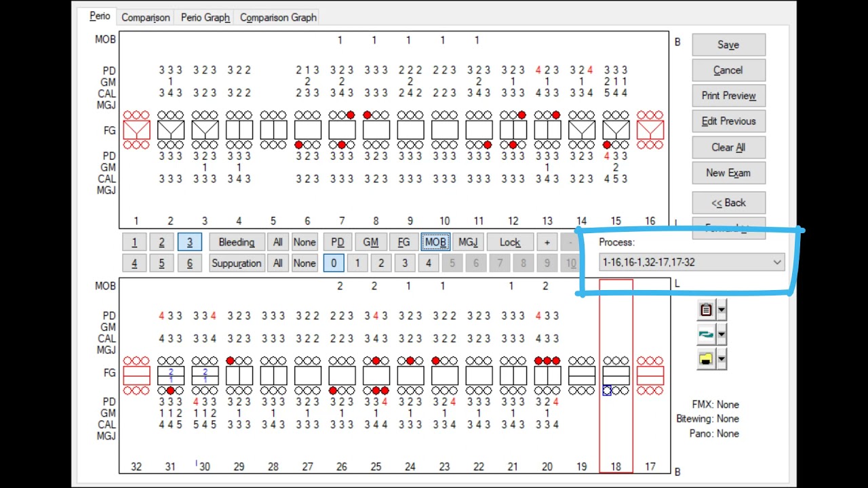This screenshot has width=868, height=488.
Task: Select lower tooth 31 diagram box
Action: [x=171, y=375]
